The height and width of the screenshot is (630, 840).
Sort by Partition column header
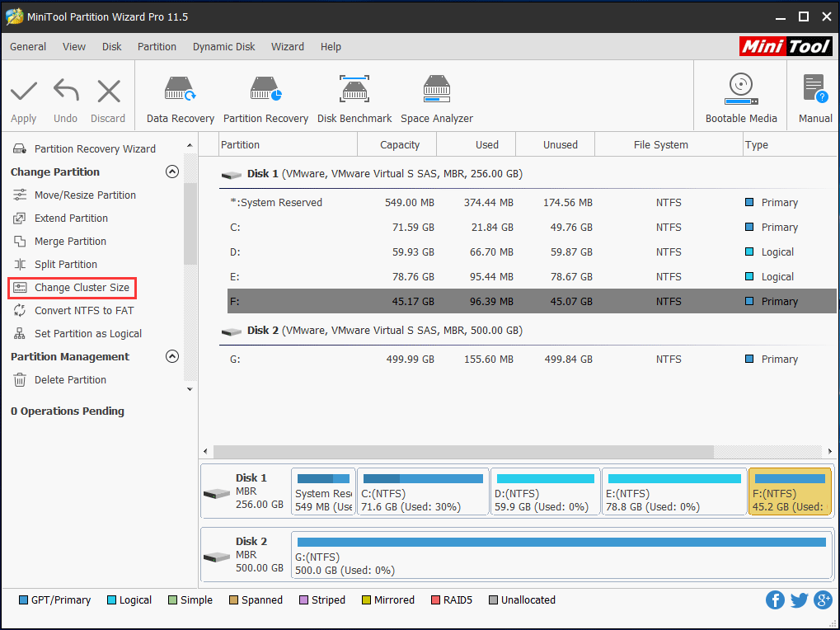(289, 144)
